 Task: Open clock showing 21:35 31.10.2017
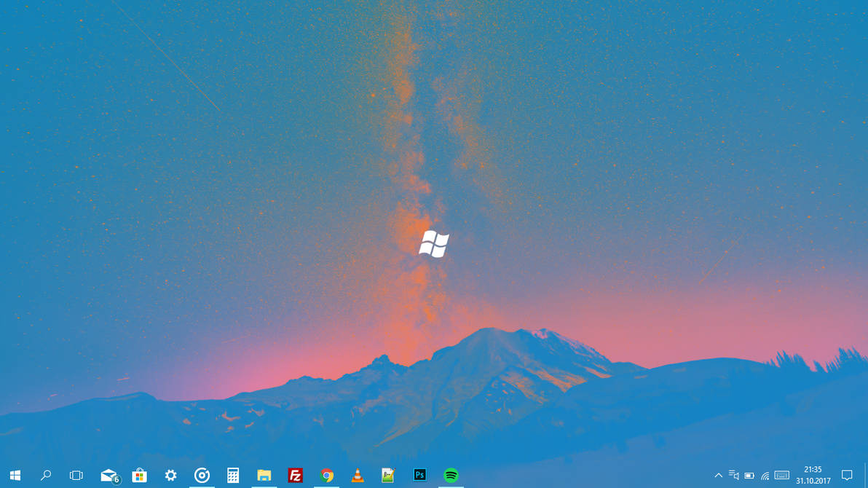(x=813, y=476)
